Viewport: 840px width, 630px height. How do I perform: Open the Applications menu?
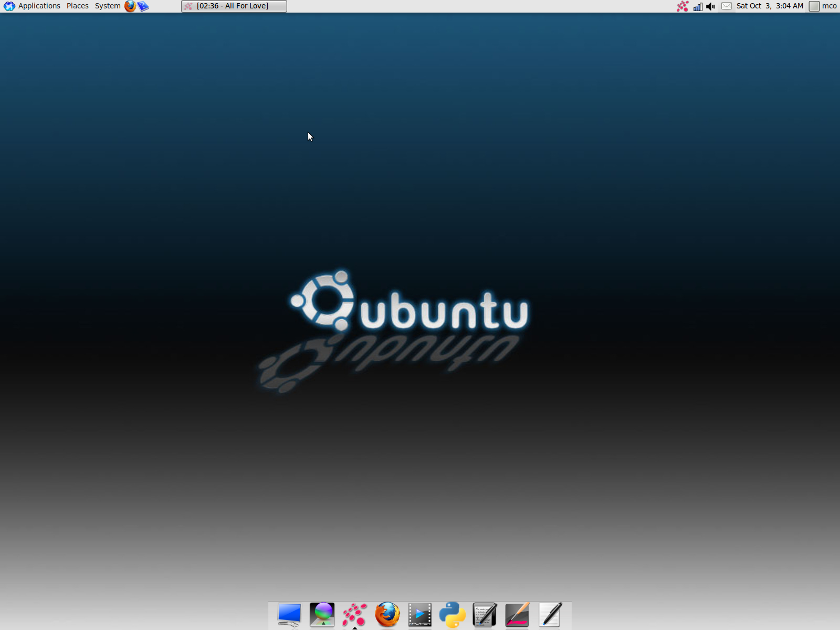(32, 6)
